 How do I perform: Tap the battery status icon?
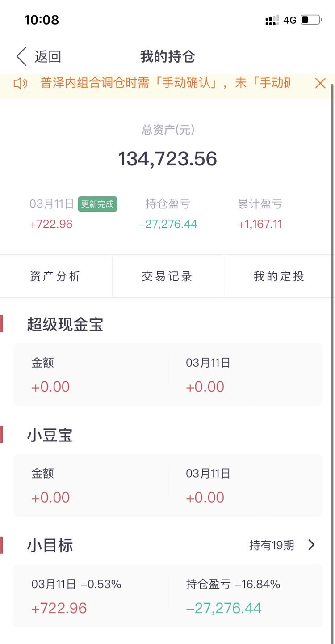311,20
